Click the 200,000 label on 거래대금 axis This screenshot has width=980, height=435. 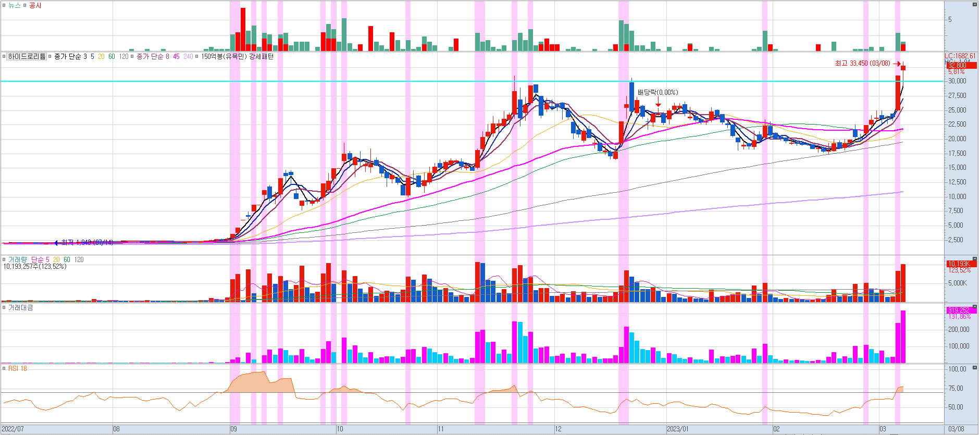pos(959,329)
